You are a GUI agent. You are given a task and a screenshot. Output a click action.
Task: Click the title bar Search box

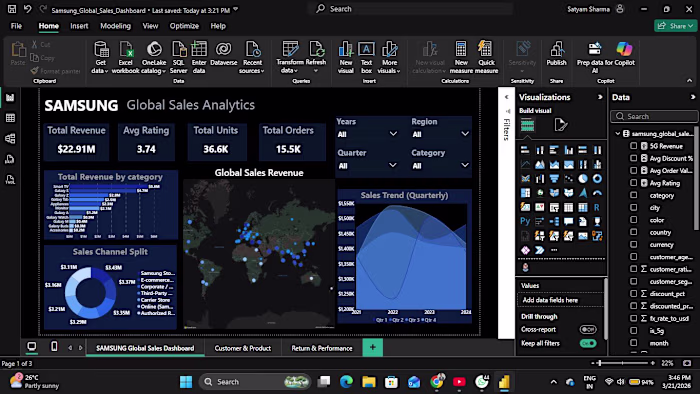click(x=410, y=9)
